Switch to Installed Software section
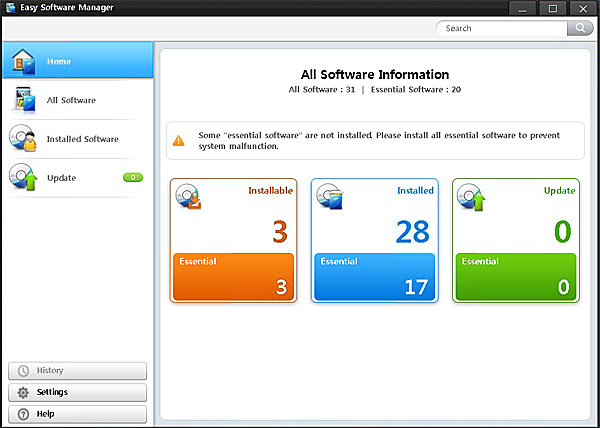This screenshot has width=600, height=428. [82, 139]
